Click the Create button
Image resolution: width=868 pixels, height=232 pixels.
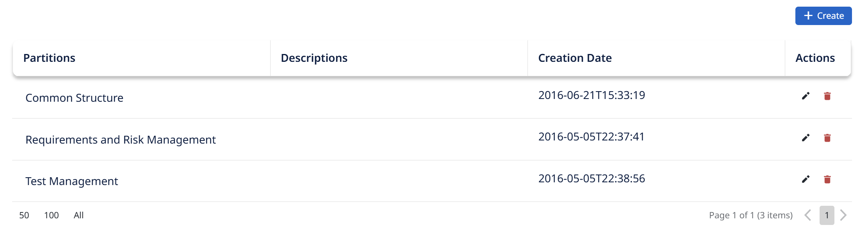(823, 16)
